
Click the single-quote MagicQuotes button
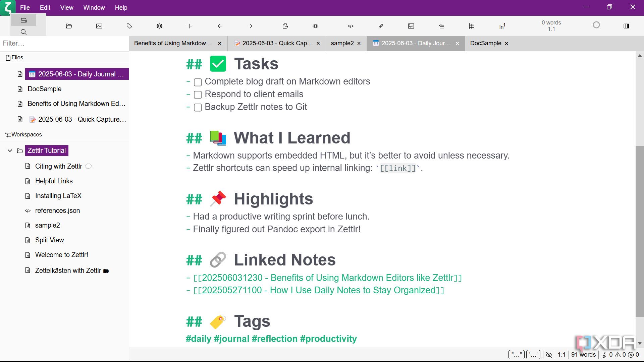point(533,355)
